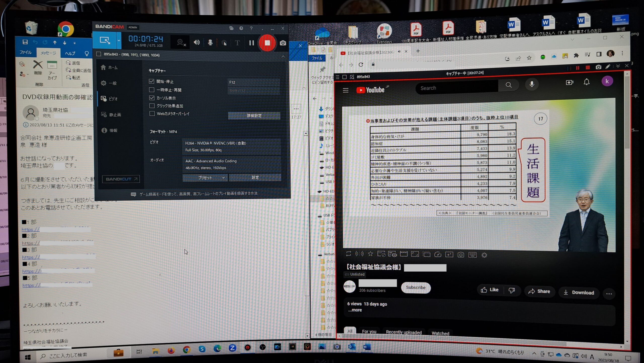Open YouTube notifications bell

[586, 82]
